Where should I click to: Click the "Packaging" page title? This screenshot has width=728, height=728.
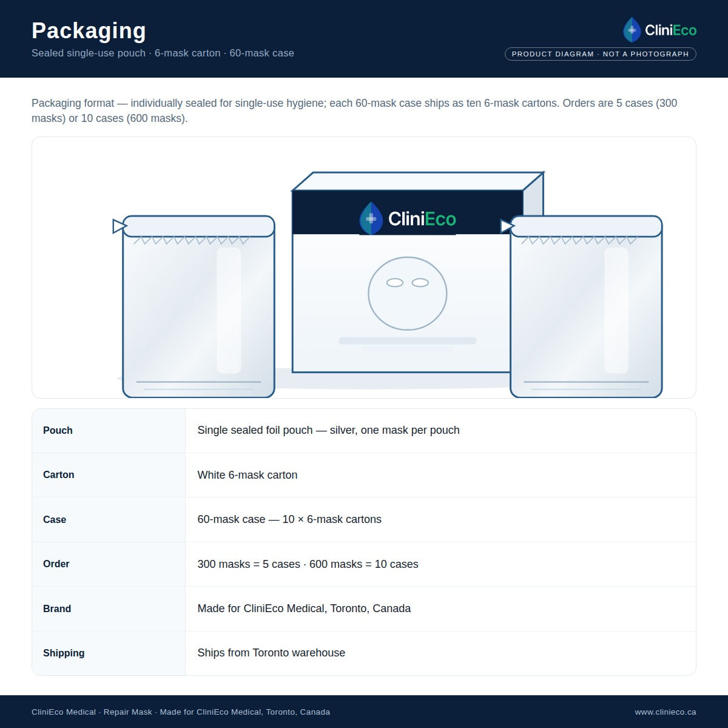(x=89, y=30)
